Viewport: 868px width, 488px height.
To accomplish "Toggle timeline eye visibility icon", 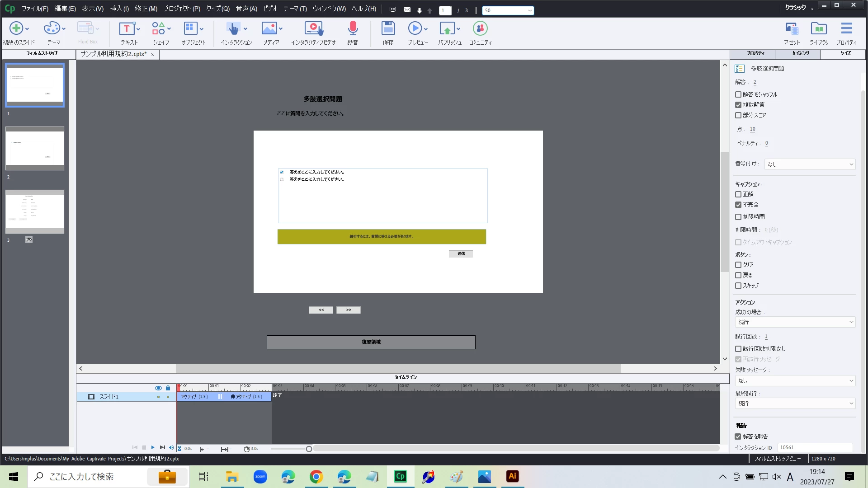I will 158,388.
